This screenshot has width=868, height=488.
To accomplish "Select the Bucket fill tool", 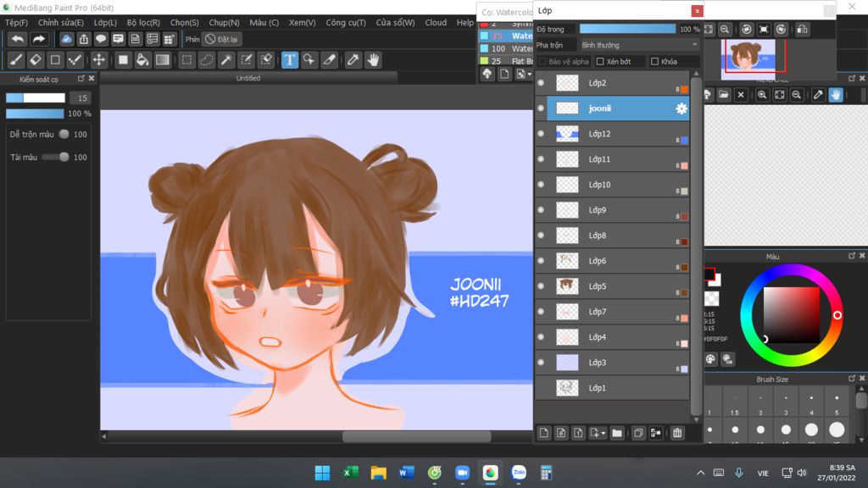I will 142,60.
